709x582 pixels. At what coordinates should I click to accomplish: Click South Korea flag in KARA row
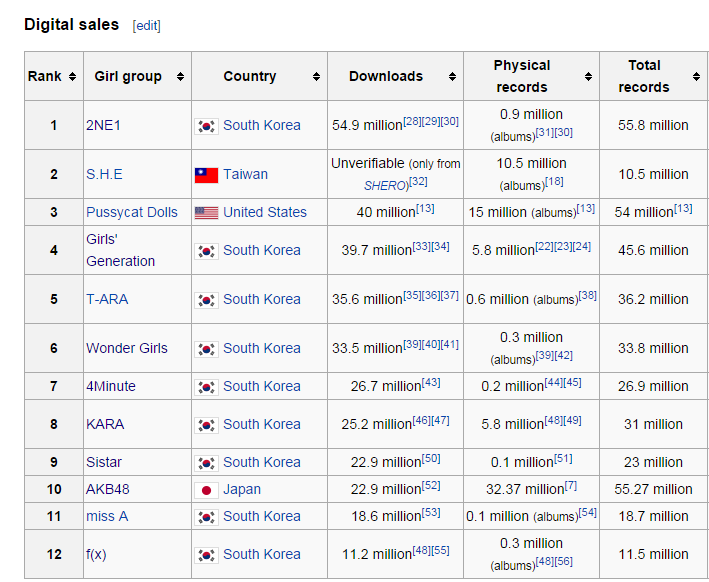point(207,425)
